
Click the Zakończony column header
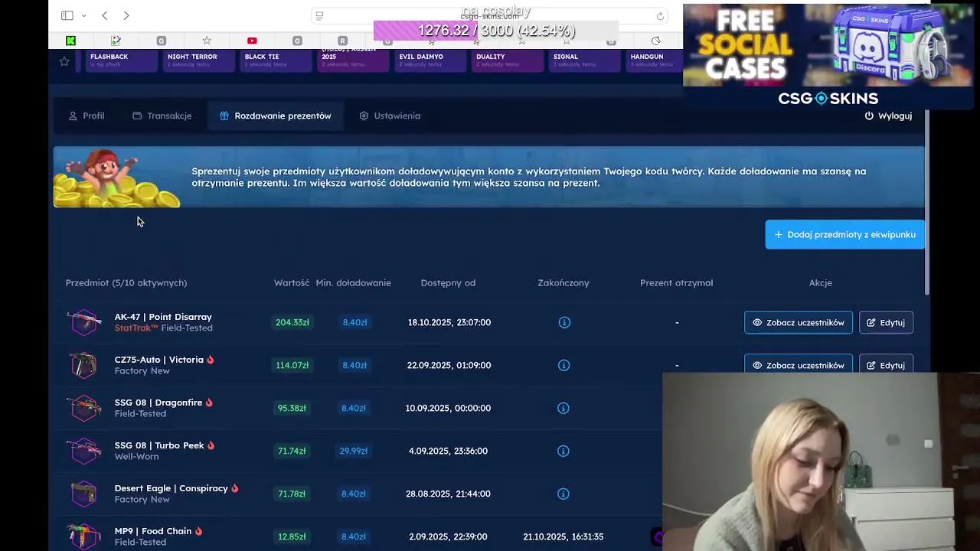563,282
